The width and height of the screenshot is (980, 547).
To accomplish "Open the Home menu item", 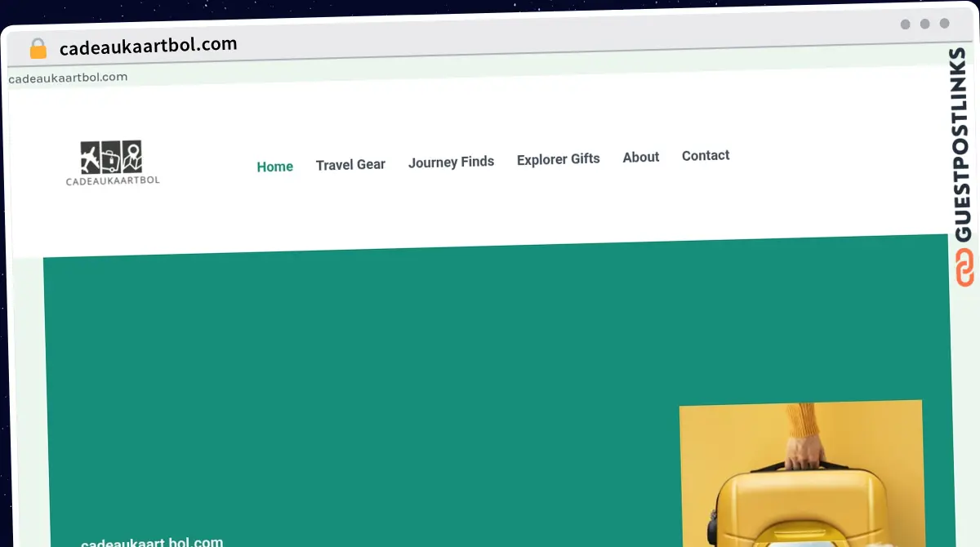I will [274, 167].
